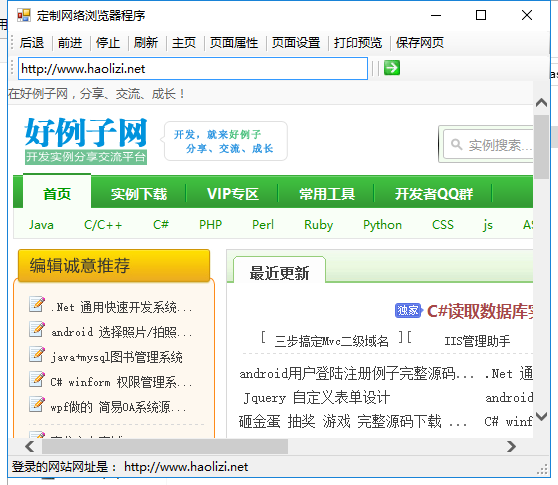Screen dimensions: 558x485
Task: Click the application icon in the title bar
Action: point(24,15)
